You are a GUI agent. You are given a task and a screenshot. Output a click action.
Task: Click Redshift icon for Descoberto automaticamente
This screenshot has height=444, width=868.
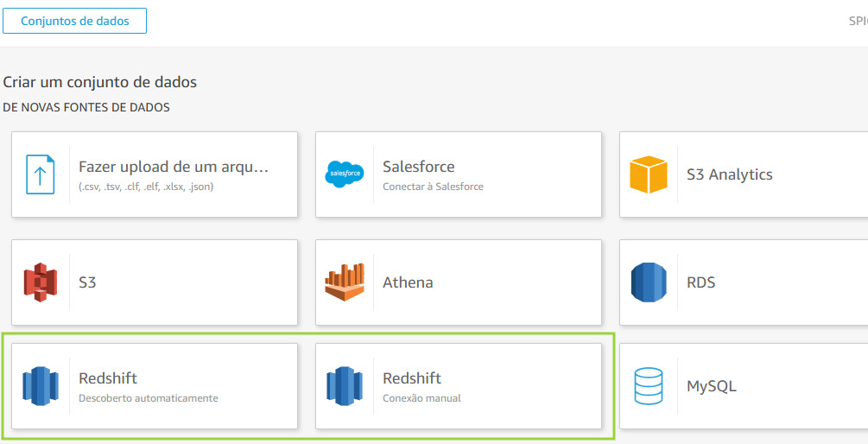point(41,386)
